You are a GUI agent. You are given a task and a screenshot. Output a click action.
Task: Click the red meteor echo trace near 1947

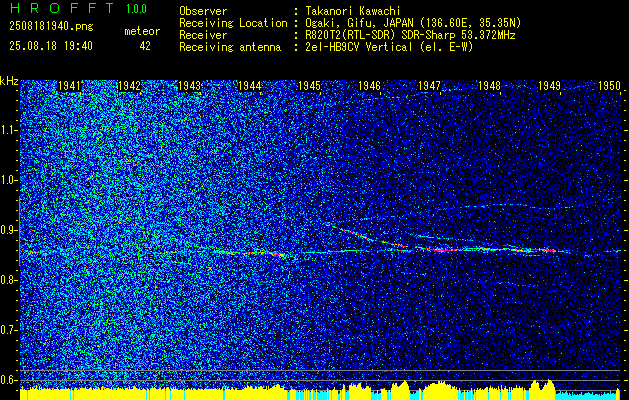click(x=441, y=250)
